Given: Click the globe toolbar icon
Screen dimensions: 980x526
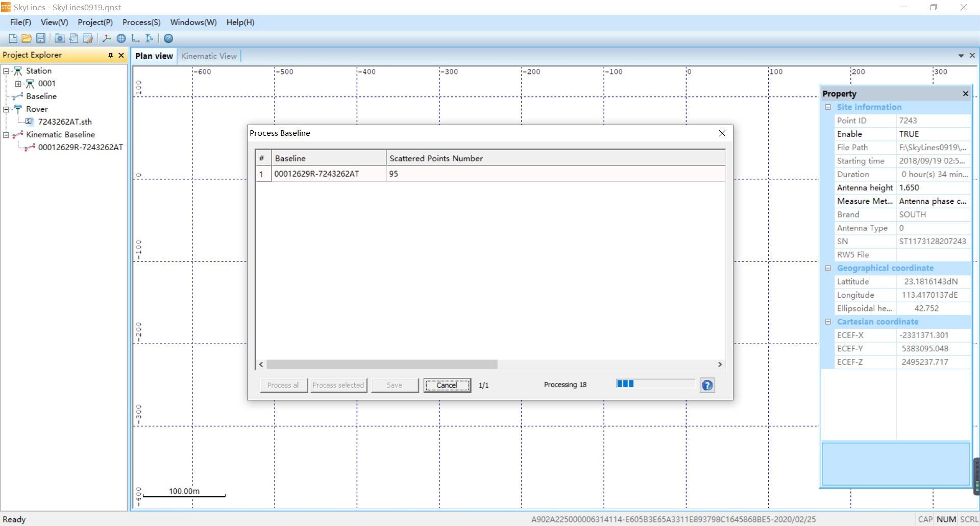Looking at the screenshot, I should tap(121, 38).
